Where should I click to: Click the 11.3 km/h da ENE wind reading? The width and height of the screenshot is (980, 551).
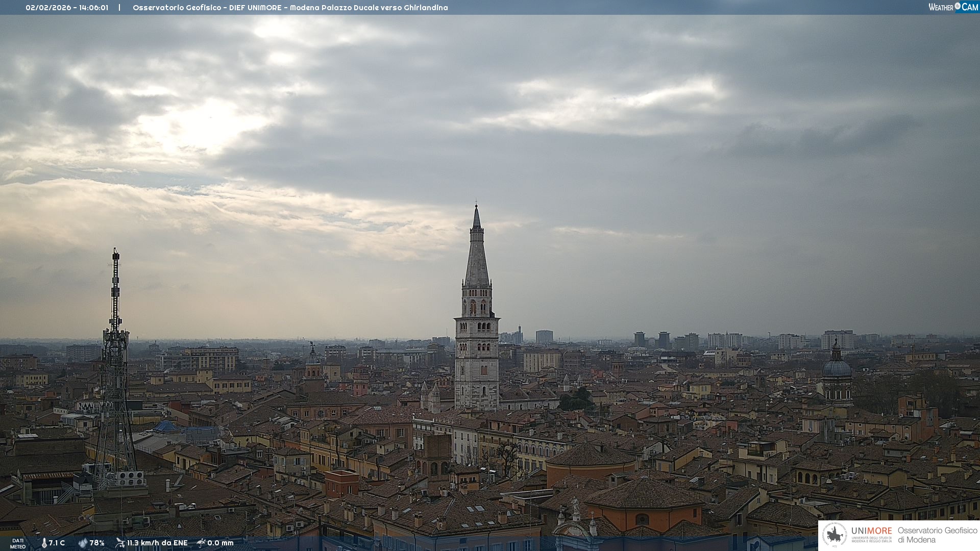click(157, 543)
